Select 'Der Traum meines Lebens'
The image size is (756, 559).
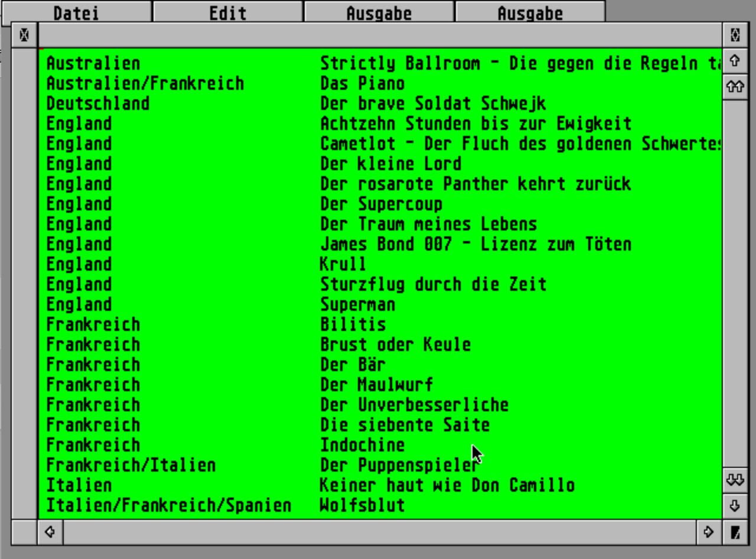pyautogui.click(x=428, y=224)
